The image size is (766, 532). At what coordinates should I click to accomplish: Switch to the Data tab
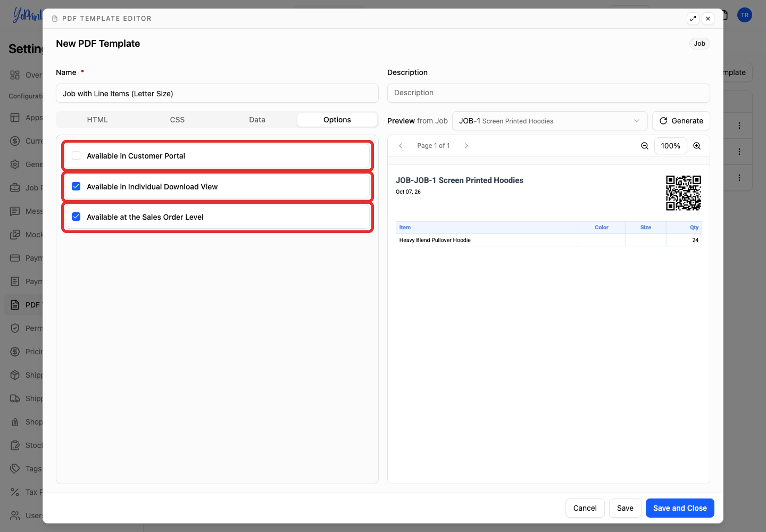click(257, 120)
